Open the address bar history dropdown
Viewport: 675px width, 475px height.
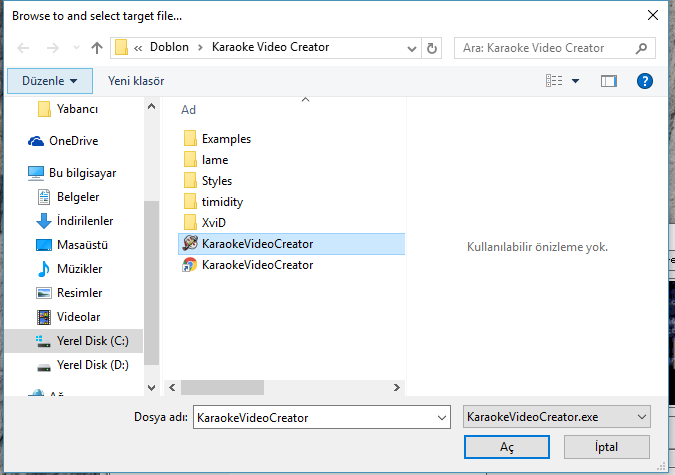pos(411,48)
